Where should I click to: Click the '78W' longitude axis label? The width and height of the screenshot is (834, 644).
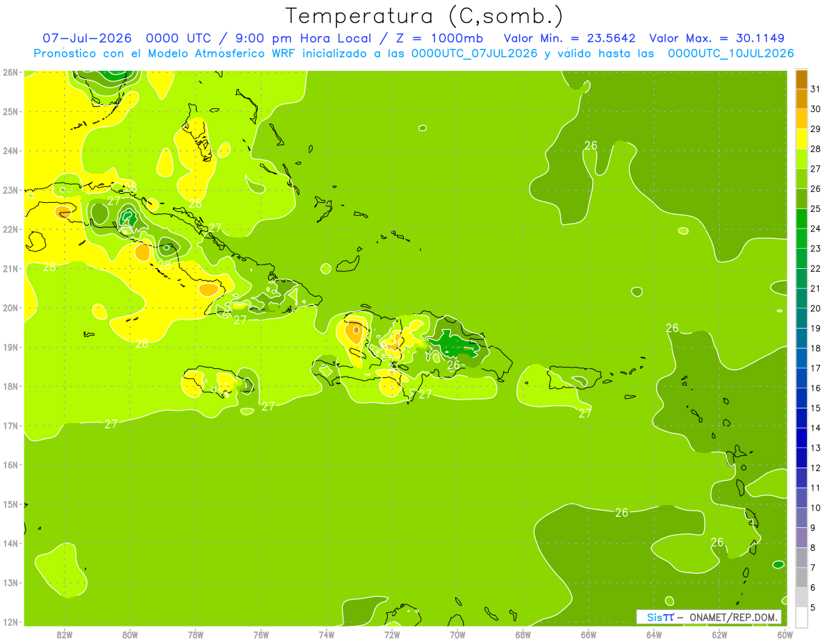[x=195, y=634]
